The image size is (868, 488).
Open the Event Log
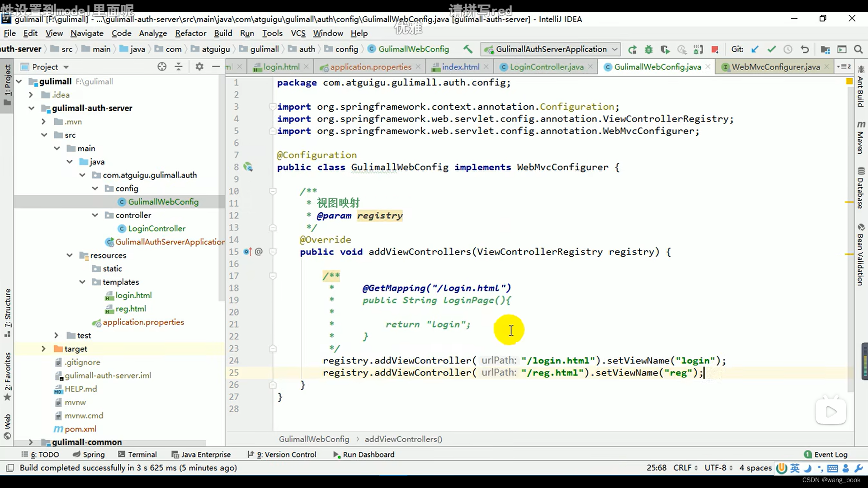[826, 455]
